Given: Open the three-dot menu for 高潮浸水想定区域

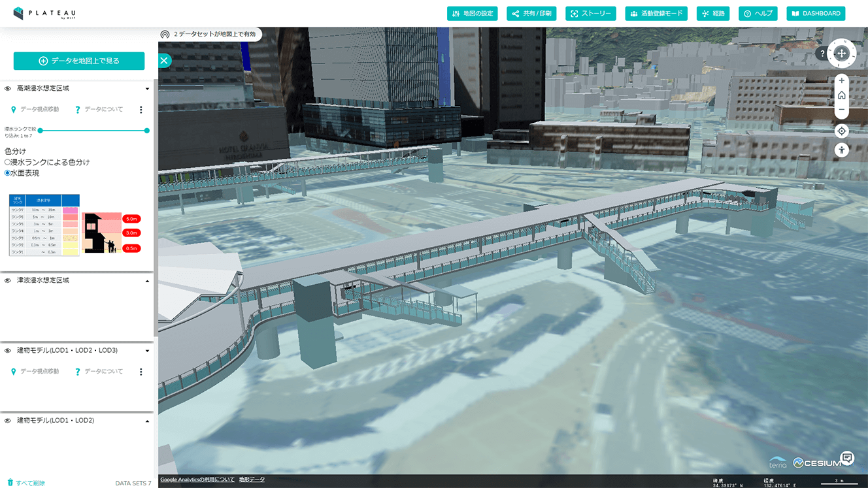Looking at the screenshot, I should click(x=141, y=110).
